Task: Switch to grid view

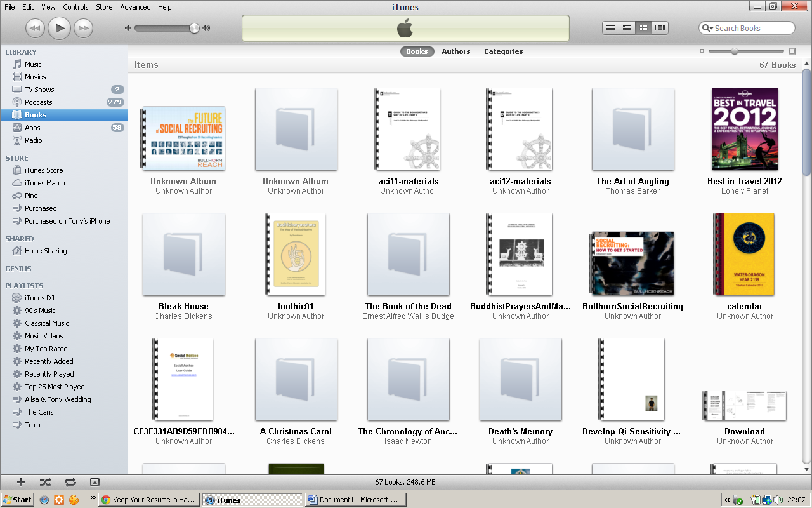Action: click(x=643, y=28)
